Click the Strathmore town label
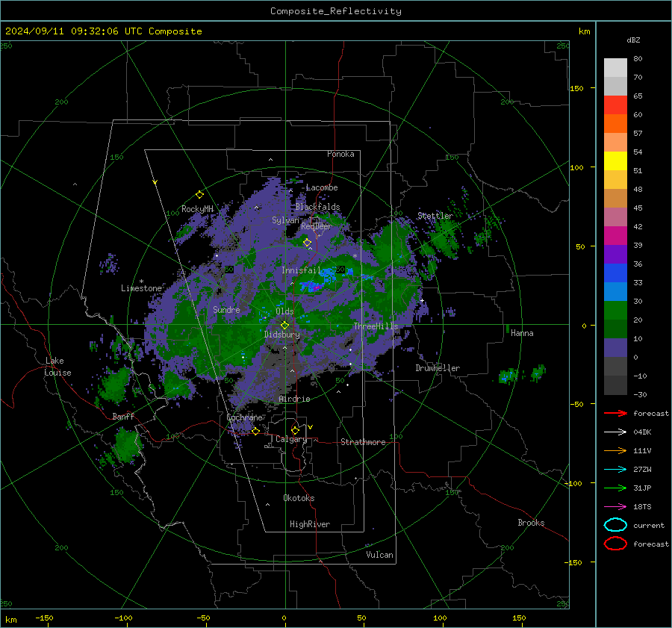Image resolution: width=672 pixels, height=628 pixels. coord(363,442)
